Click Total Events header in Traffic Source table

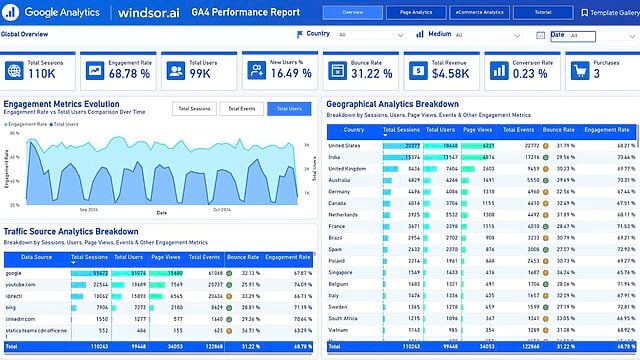[204, 257]
